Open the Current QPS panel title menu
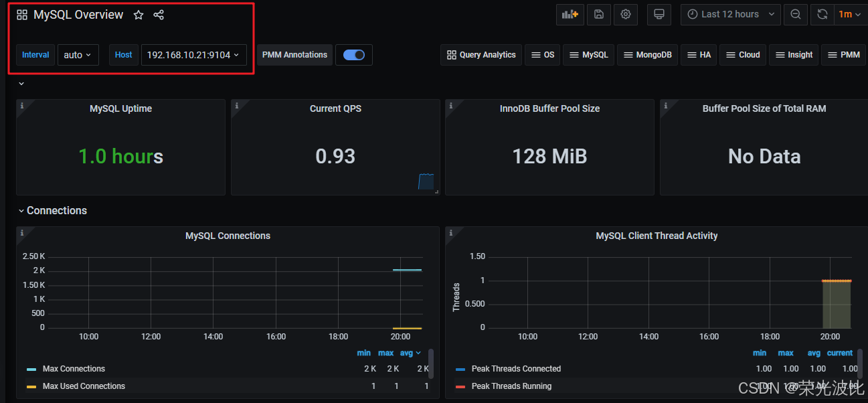868x403 pixels. [x=335, y=108]
